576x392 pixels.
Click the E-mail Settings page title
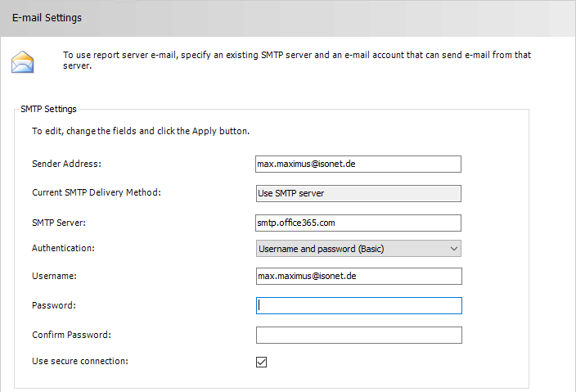pyautogui.click(x=47, y=18)
